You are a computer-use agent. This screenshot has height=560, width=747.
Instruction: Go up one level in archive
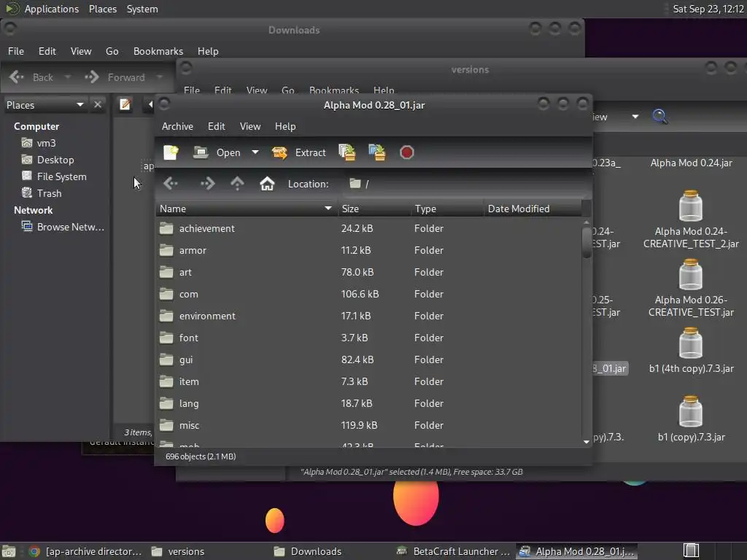pyautogui.click(x=237, y=183)
